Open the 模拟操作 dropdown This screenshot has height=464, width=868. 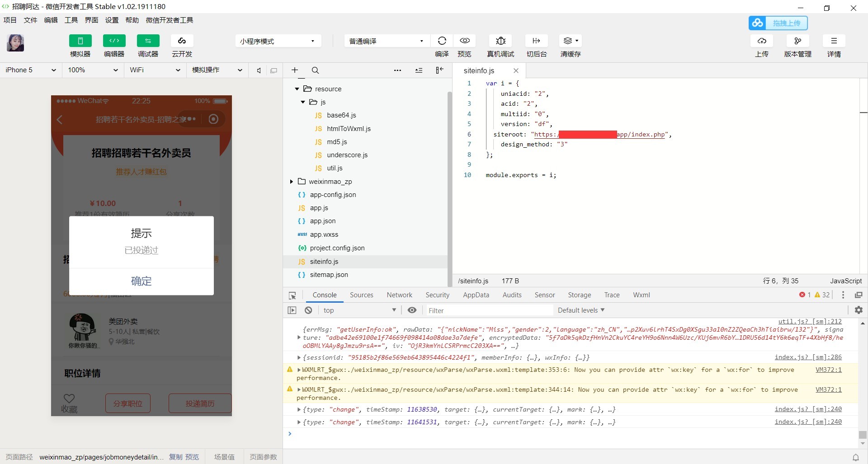click(217, 70)
